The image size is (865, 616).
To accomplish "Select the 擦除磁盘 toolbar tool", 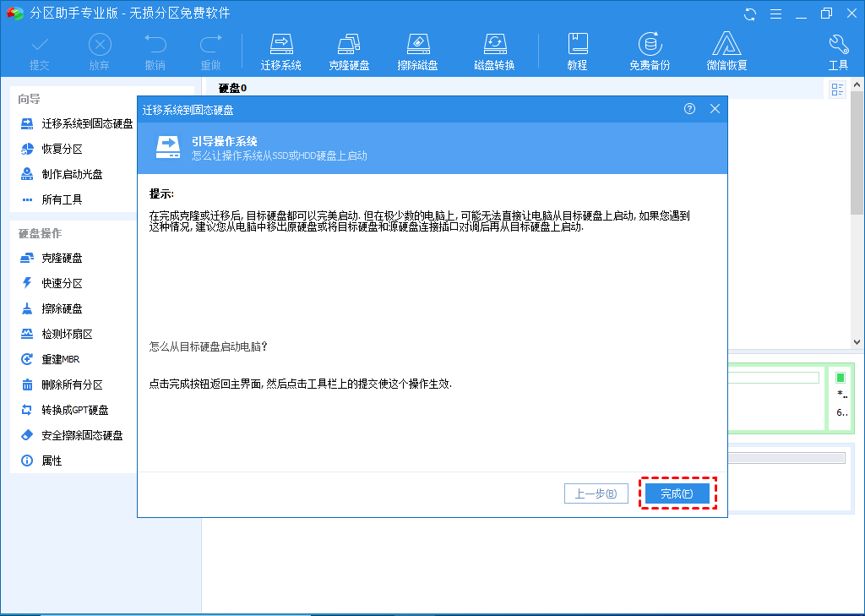I will pos(417,52).
